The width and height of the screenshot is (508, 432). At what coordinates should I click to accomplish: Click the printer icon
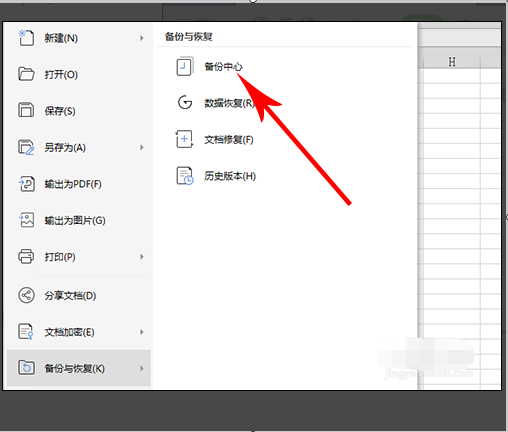pos(26,256)
